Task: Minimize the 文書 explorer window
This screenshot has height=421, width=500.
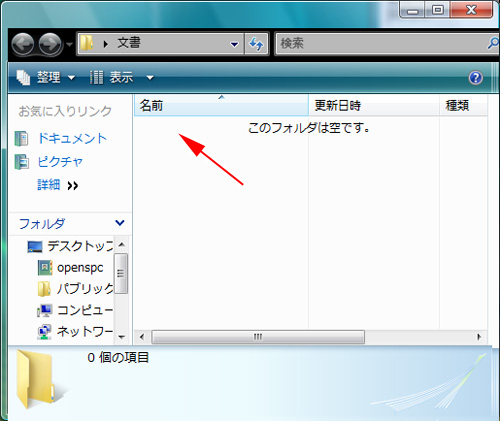Action: click(x=413, y=10)
